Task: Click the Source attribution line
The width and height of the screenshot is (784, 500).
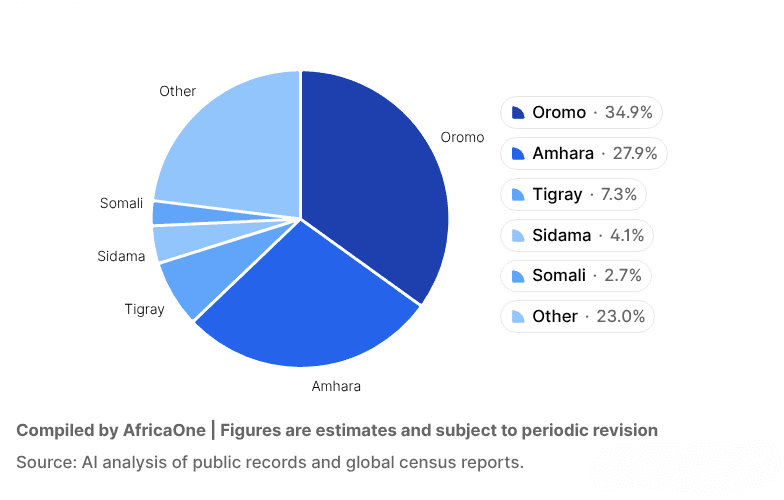Action: tap(270, 462)
